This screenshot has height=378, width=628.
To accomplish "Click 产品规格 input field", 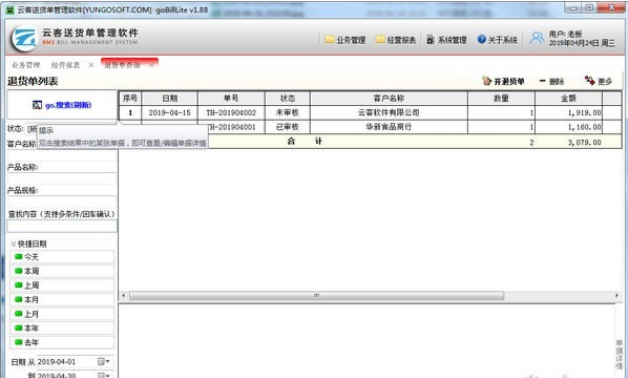I will click(x=62, y=202).
